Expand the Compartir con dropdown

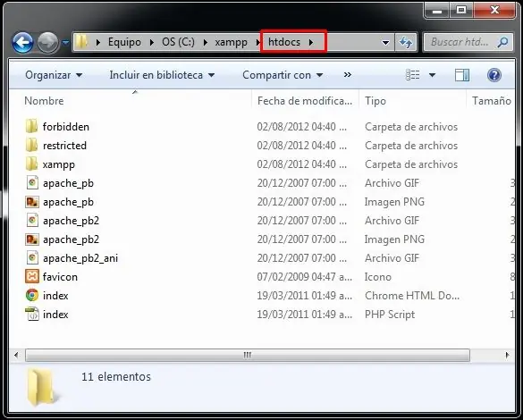[283, 75]
